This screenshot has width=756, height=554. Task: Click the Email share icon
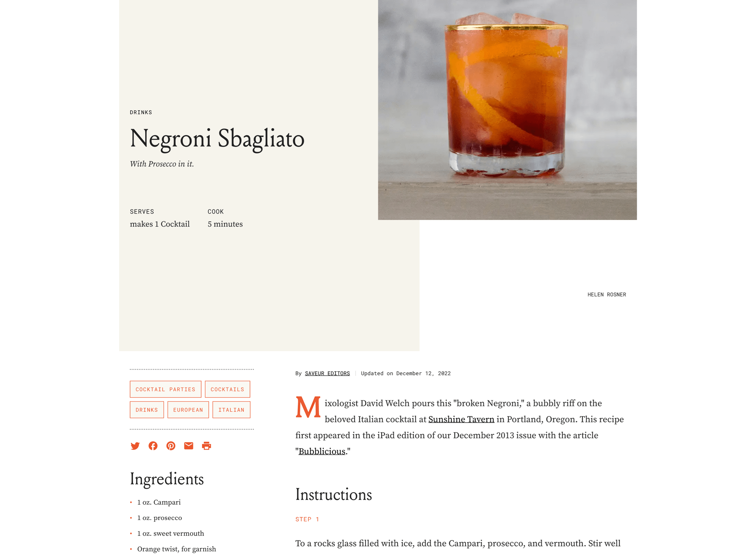click(x=188, y=445)
